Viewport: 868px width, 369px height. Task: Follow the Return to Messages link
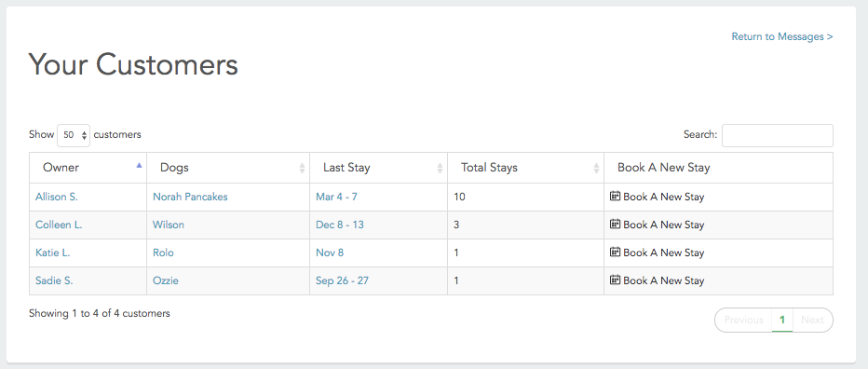pos(782,36)
